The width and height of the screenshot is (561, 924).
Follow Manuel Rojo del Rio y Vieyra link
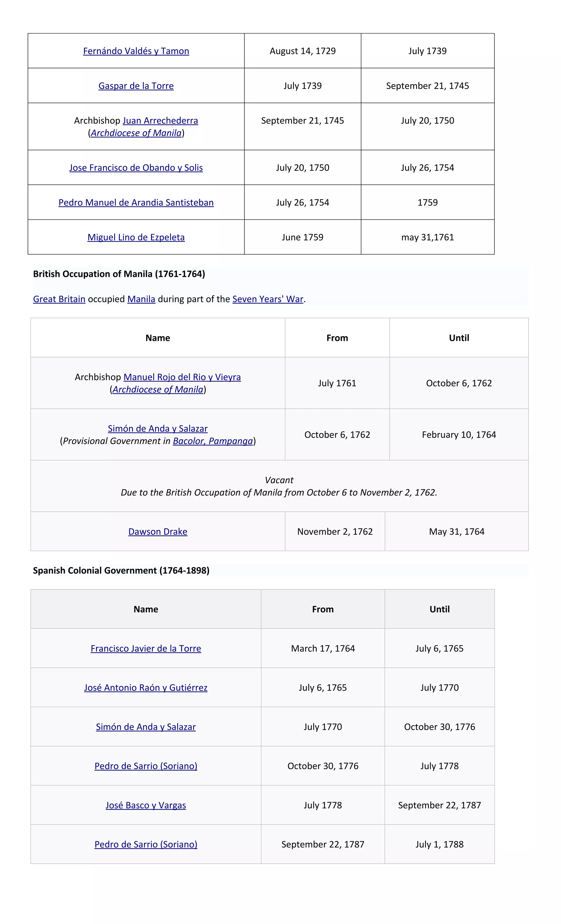tap(182, 377)
